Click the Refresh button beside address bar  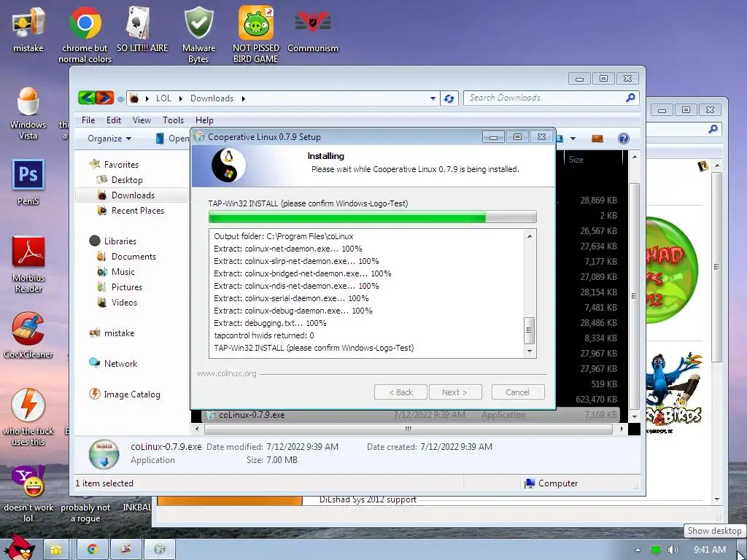449,98
